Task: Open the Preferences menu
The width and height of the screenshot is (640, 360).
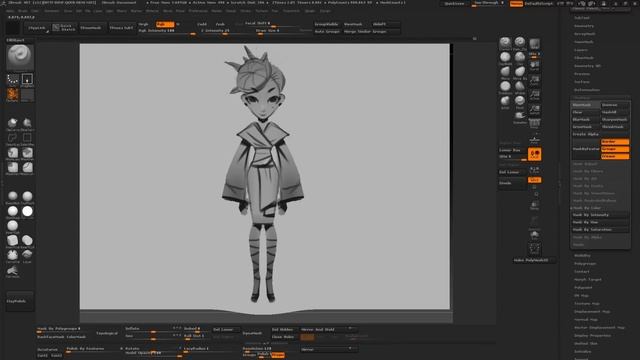Action: (198, 11)
